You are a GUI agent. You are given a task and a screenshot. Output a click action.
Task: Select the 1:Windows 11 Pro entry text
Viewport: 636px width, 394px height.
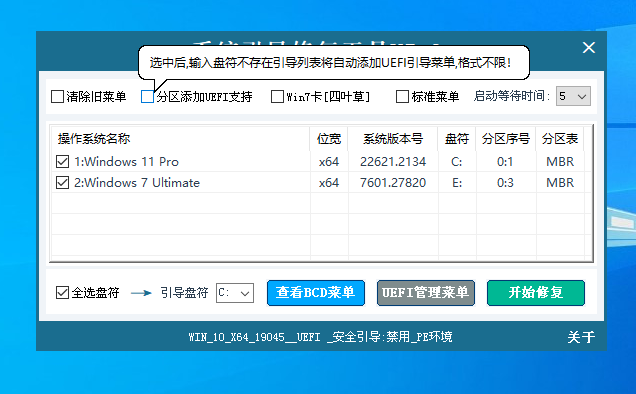click(x=126, y=161)
